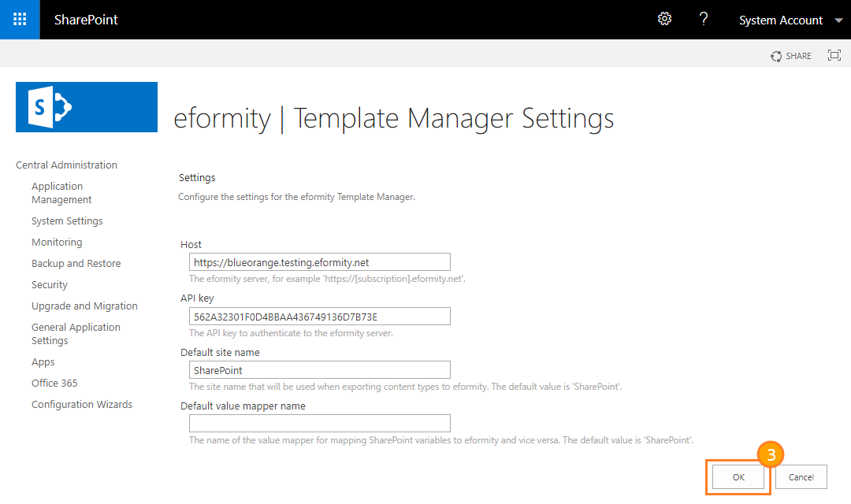This screenshot has height=504, width=851.
Task: Click the help question mark icon
Action: point(704,19)
